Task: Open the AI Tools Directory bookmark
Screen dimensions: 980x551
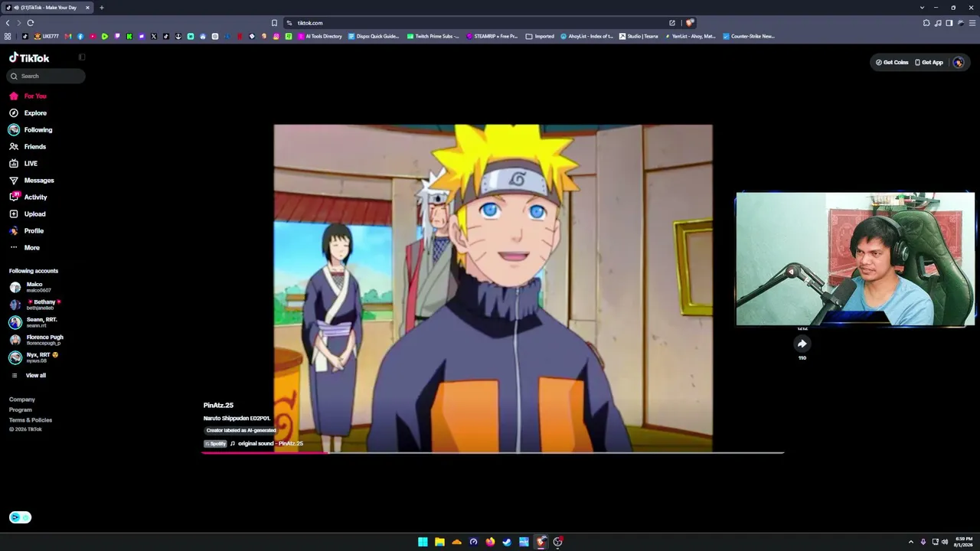Action: [x=320, y=36]
